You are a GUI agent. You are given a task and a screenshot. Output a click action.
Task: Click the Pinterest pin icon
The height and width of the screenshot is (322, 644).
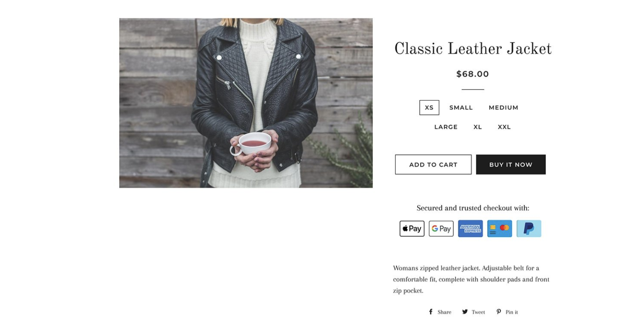pos(499,312)
